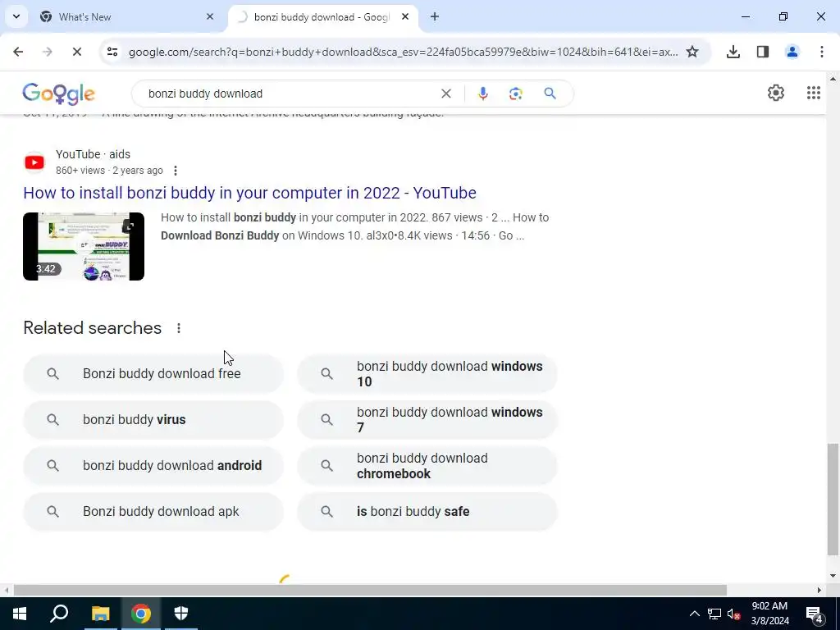The height and width of the screenshot is (630, 840).
Task: Open a new tab with plus button
Action: click(435, 16)
